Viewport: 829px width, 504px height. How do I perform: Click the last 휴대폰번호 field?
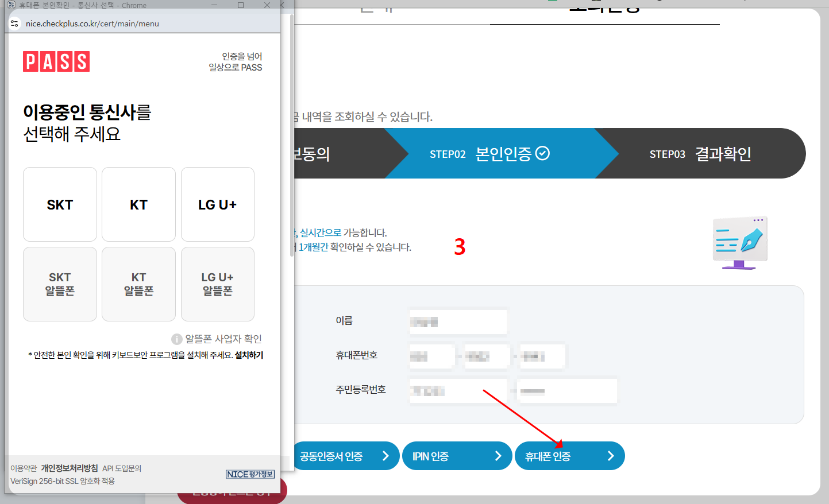click(542, 356)
